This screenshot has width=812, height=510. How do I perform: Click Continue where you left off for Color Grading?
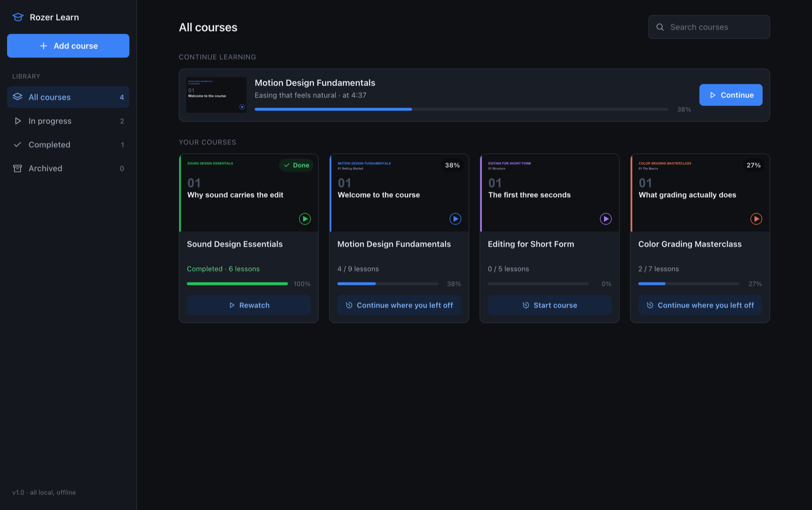[x=700, y=305]
